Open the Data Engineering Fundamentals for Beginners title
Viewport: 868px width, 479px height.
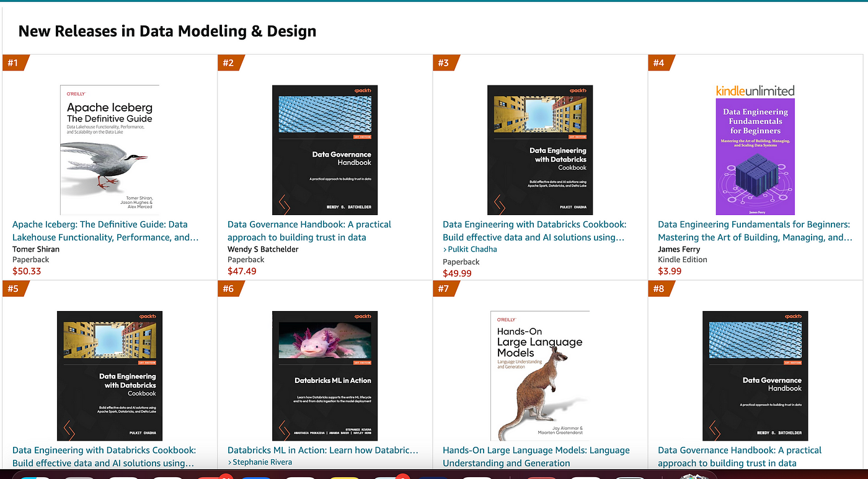coord(755,231)
